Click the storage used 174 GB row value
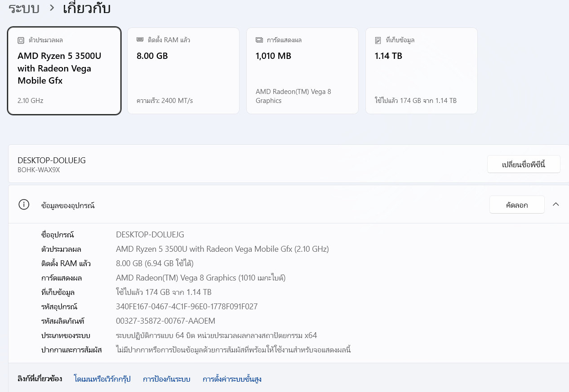 point(164,292)
